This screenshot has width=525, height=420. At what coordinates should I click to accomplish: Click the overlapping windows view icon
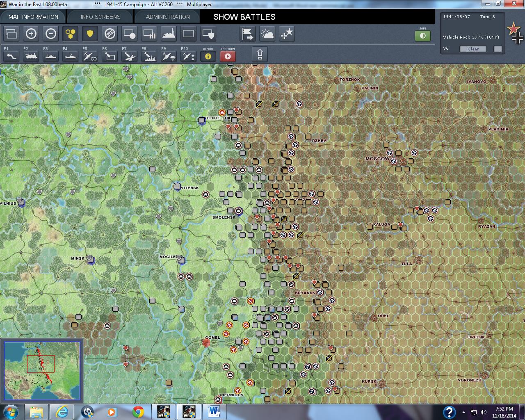pyautogui.click(x=11, y=34)
